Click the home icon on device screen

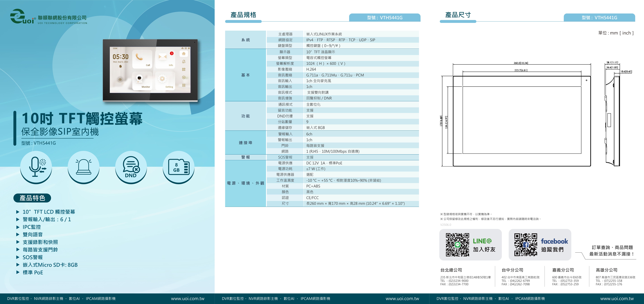pos(184,54)
